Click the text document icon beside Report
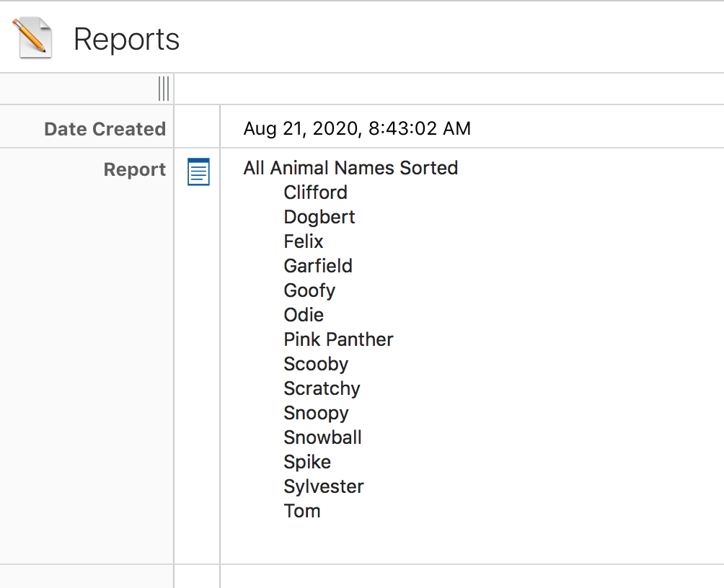This screenshot has width=724, height=588. (198, 171)
